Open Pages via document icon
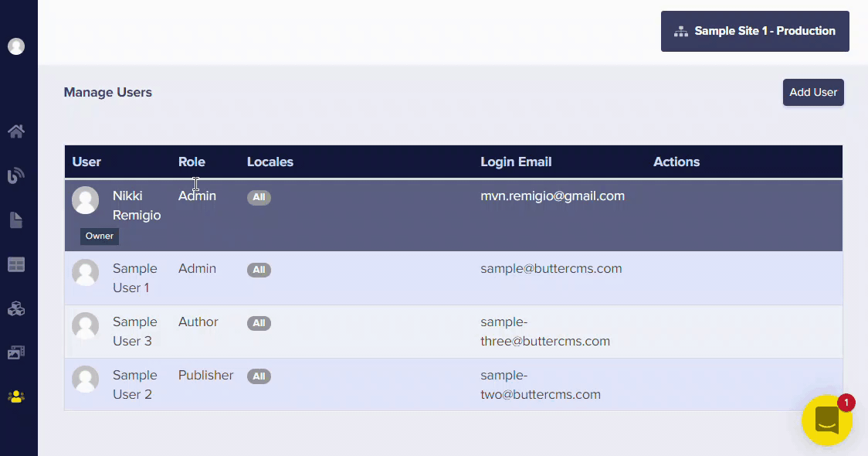 coord(16,220)
